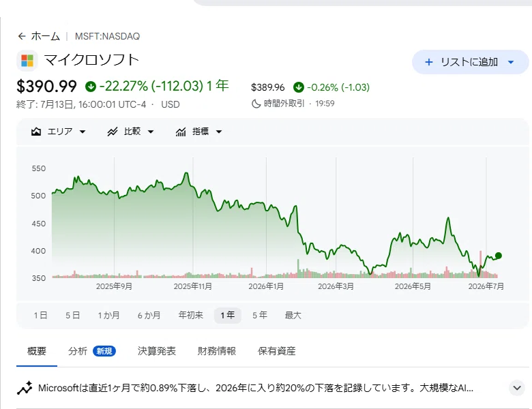Viewport: 532px width, 409px height.
Task: Click the plus icon in リストに追加
Action: [429, 62]
